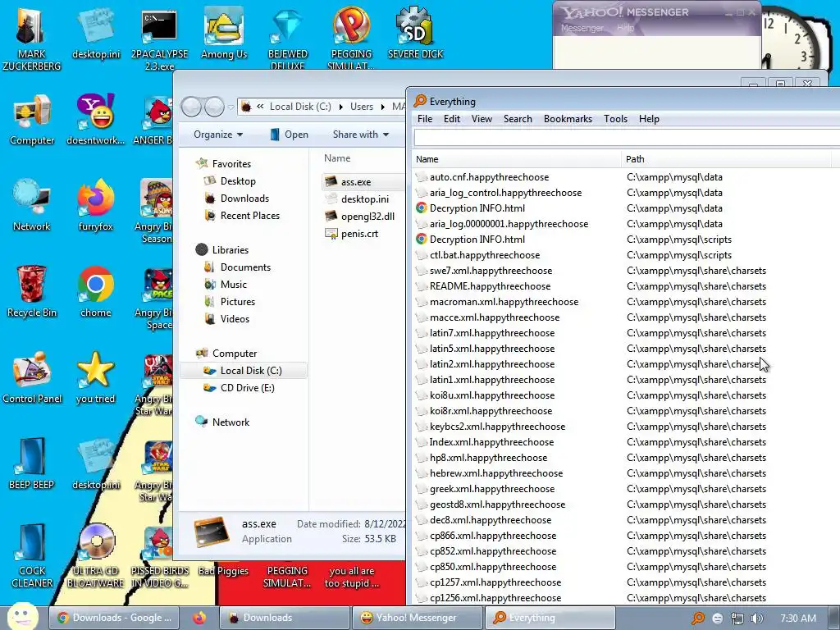
Task: Open the Tools menu in Everything
Action: tap(615, 119)
